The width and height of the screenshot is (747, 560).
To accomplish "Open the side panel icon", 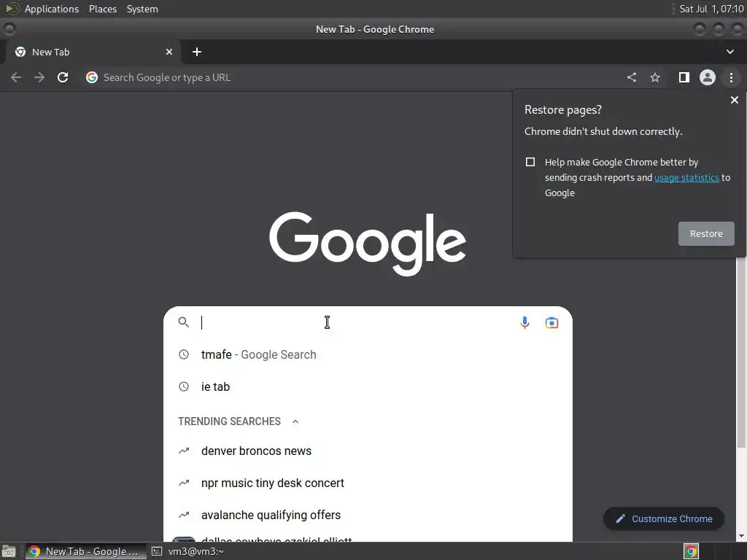I will (684, 77).
